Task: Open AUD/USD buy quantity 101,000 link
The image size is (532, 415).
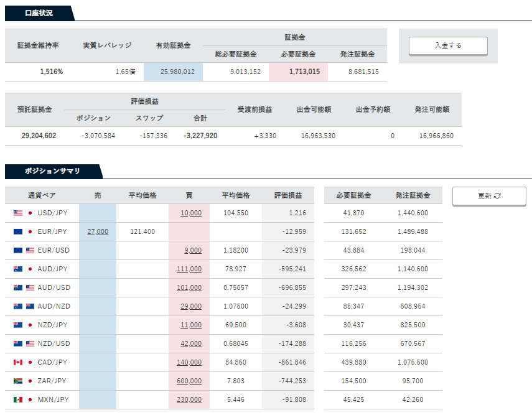Action: point(189,287)
